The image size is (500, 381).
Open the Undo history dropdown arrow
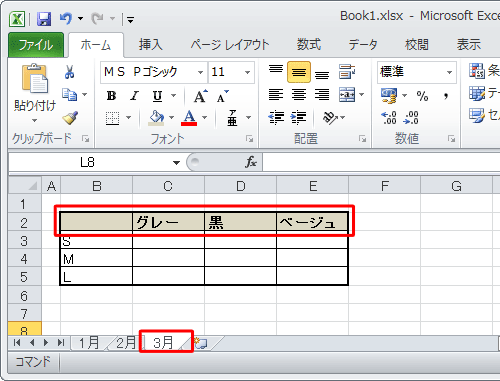point(80,19)
